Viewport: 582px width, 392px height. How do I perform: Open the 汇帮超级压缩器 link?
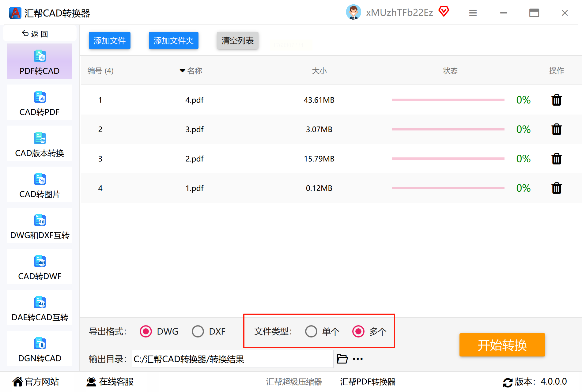tap(294, 382)
